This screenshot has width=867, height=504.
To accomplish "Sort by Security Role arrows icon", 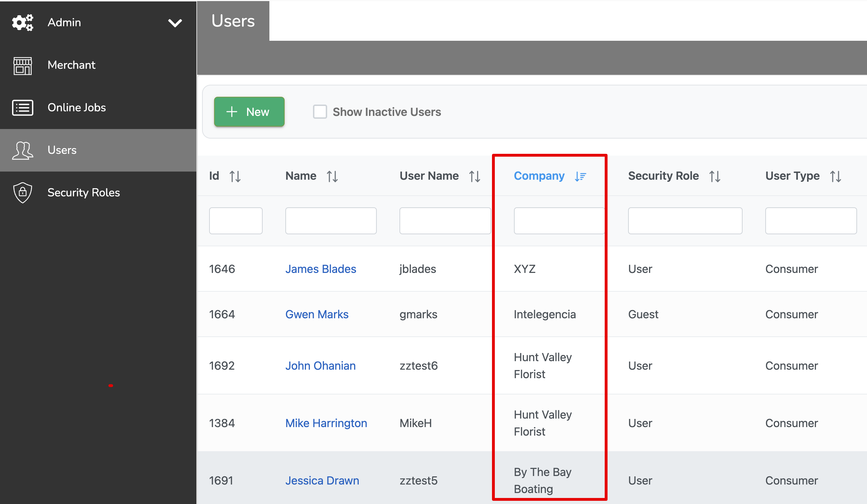I will tap(715, 176).
